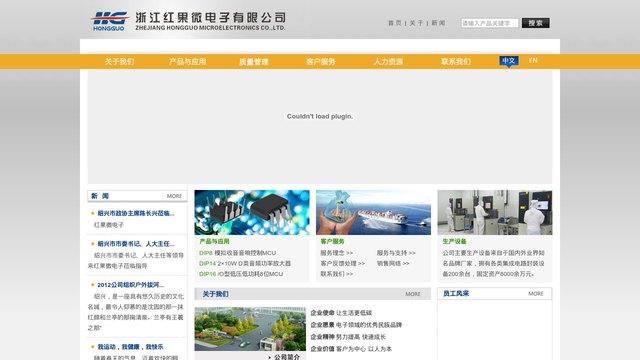Open the 关于 link in top header
Screen dimensions: 640x360
pos(416,23)
